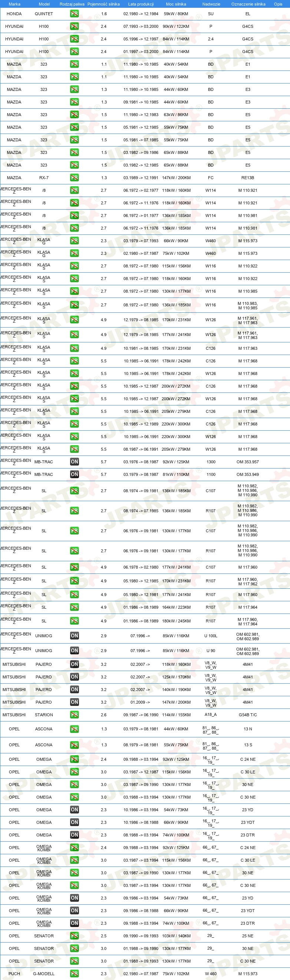Click the diesel ON icon in Pajero 01.2009 row
290x980 pixels.
tap(74, 702)
